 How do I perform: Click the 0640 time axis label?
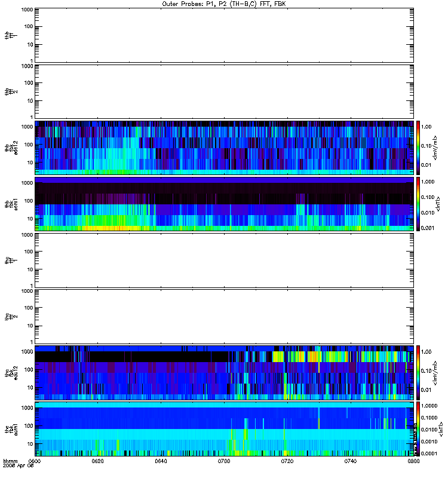point(161,461)
